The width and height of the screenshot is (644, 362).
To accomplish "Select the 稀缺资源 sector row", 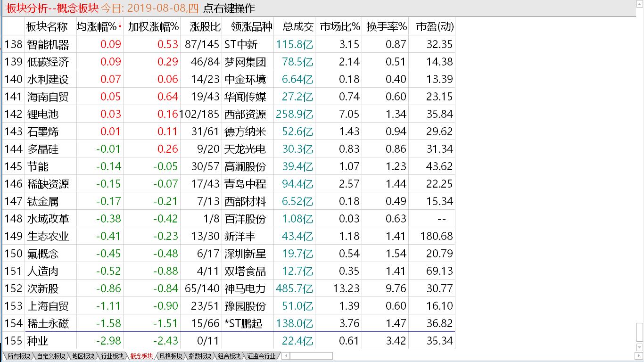I will 229,184.
